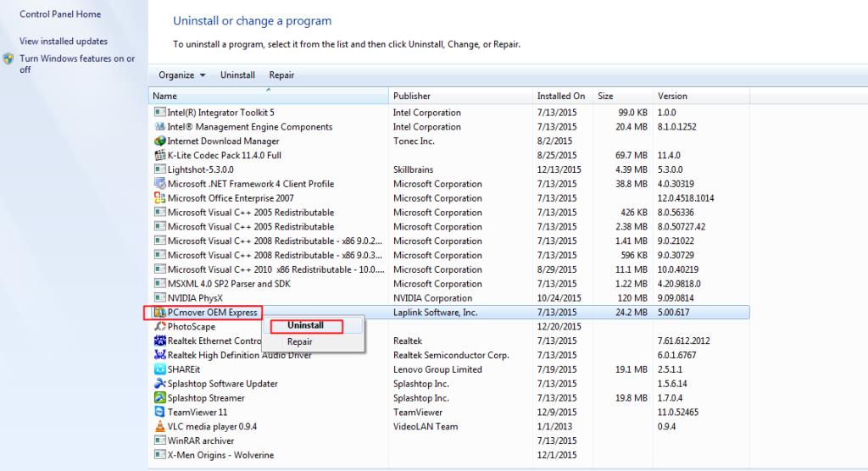Click NVIDIA Corporation publisher cell
Screen dimensions: 868x471
point(432,298)
